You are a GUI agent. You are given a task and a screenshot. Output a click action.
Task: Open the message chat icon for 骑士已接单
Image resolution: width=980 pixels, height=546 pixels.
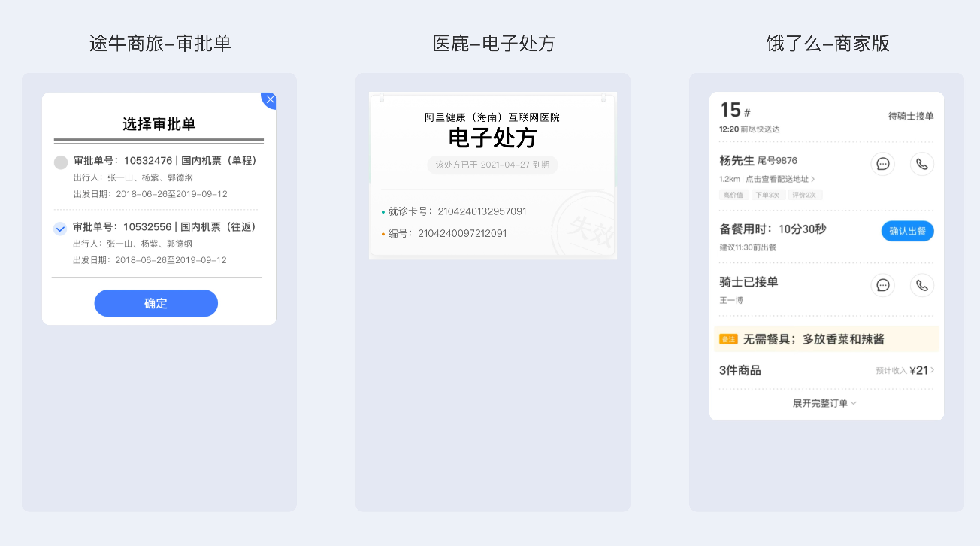[x=883, y=285]
